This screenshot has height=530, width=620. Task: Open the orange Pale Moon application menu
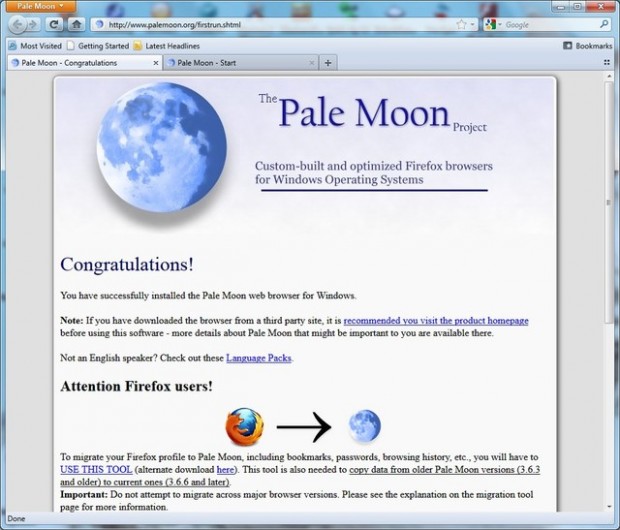tap(40, 6)
